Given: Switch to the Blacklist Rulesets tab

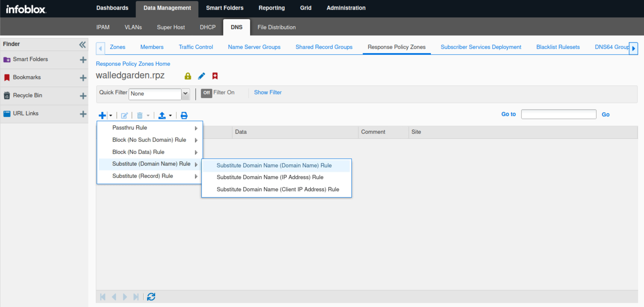Looking at the screenshot, I should (558, 47).
